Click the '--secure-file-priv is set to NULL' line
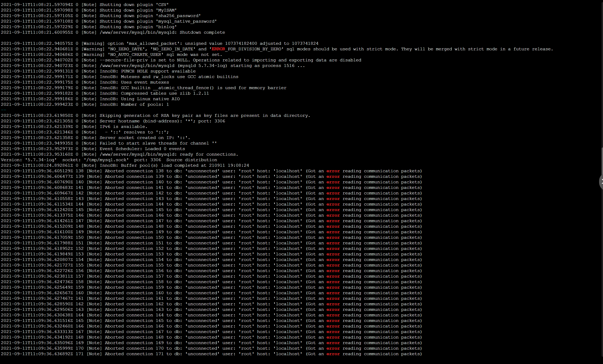 point(181,60)
